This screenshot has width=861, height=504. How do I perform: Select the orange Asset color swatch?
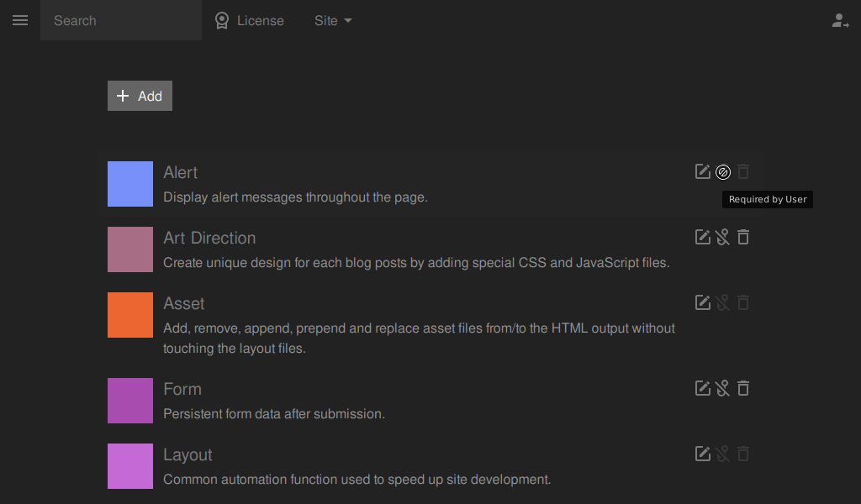click(130, 315)
